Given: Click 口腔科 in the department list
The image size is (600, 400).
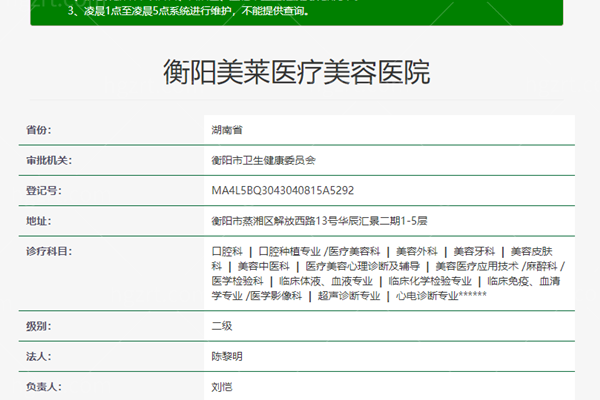Looking at the screenshot, I should pos(227,251).
